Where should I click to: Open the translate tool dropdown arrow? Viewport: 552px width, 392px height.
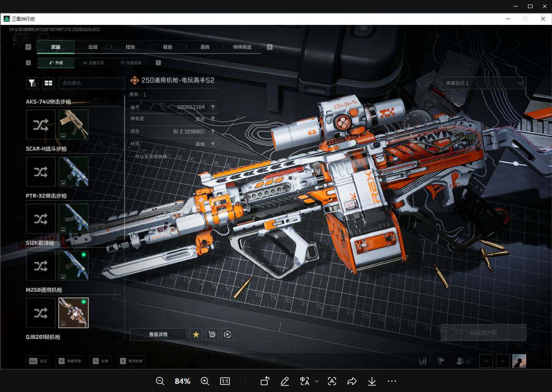pos(317,381)
